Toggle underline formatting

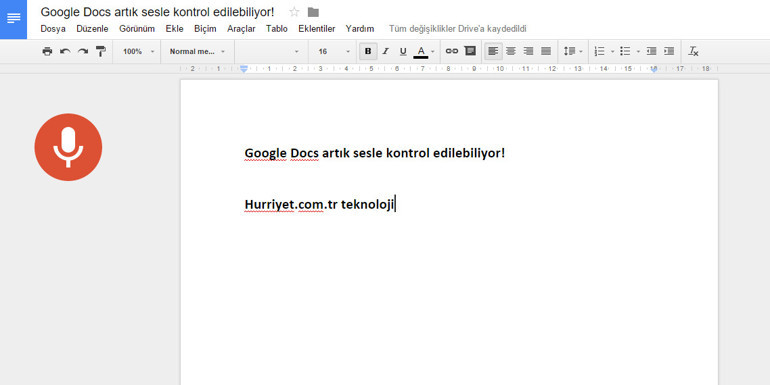point(403,51)
